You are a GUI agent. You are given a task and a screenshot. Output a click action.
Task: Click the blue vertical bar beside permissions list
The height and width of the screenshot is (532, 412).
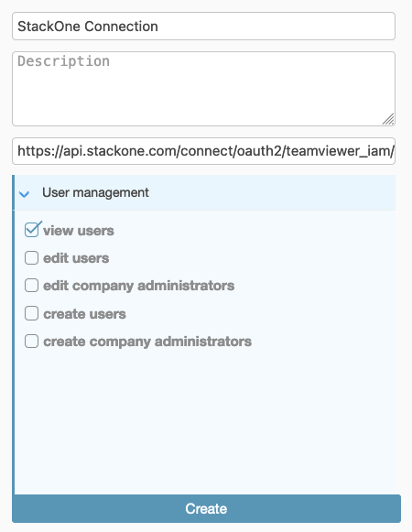tap(13, 334)
